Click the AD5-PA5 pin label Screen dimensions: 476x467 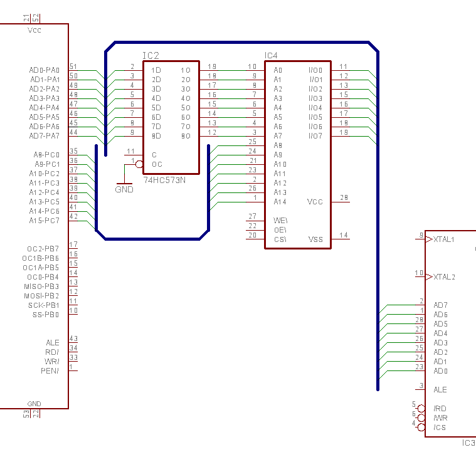45,117
